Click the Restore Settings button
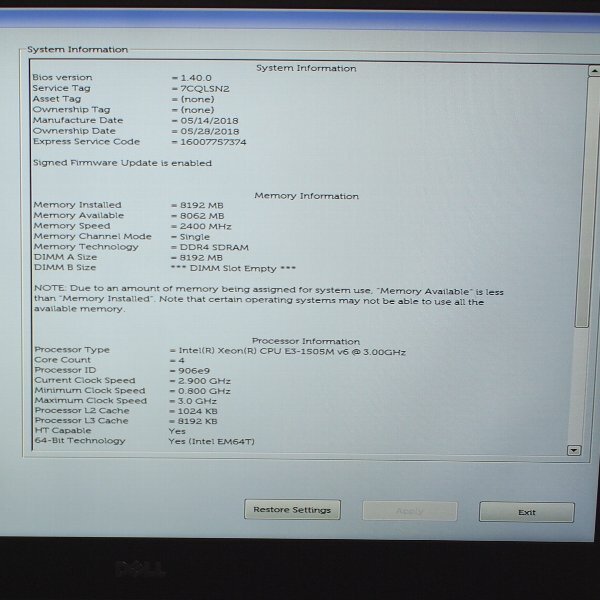Screen dimensions: 600x600 [x=292, y=510]
